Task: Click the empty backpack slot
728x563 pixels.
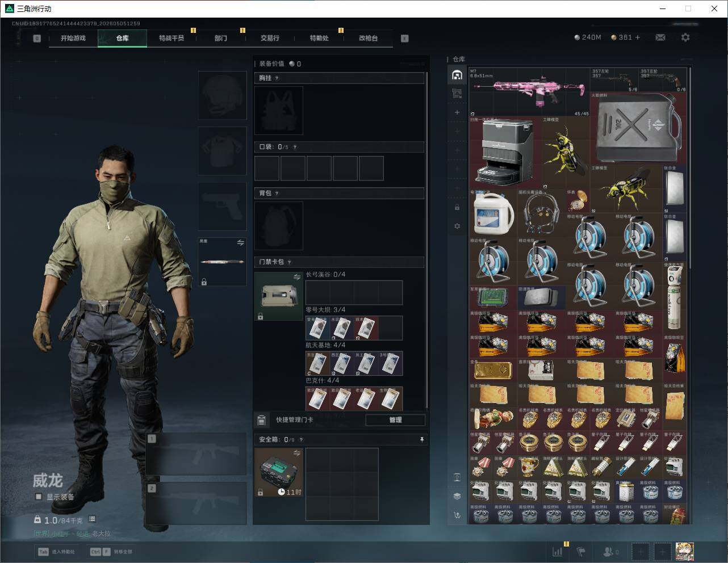Action: [279, 225]
